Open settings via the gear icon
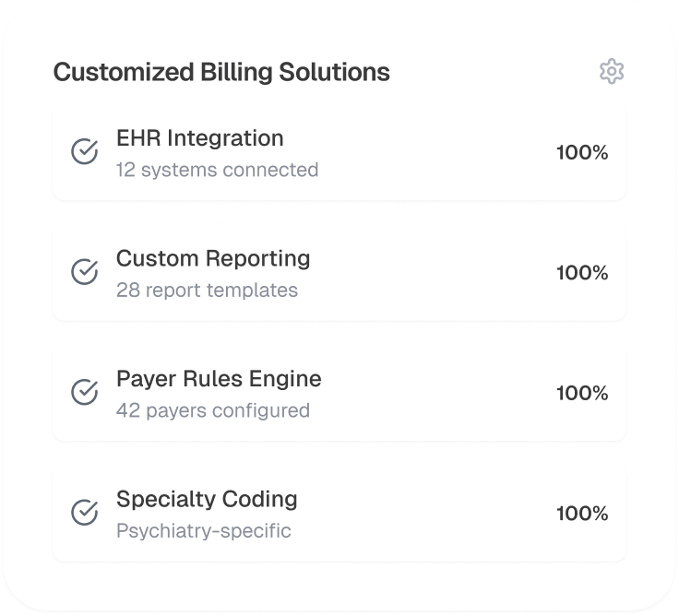 [612, 71]
